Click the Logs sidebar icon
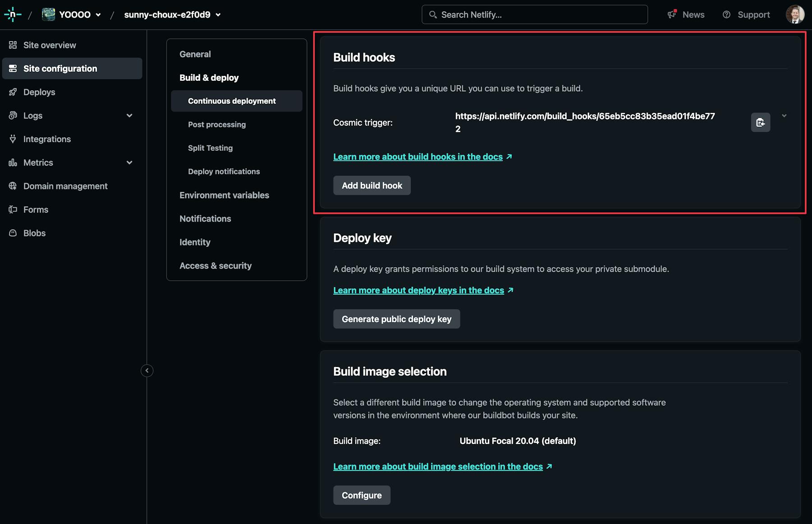 pos(13,116)
